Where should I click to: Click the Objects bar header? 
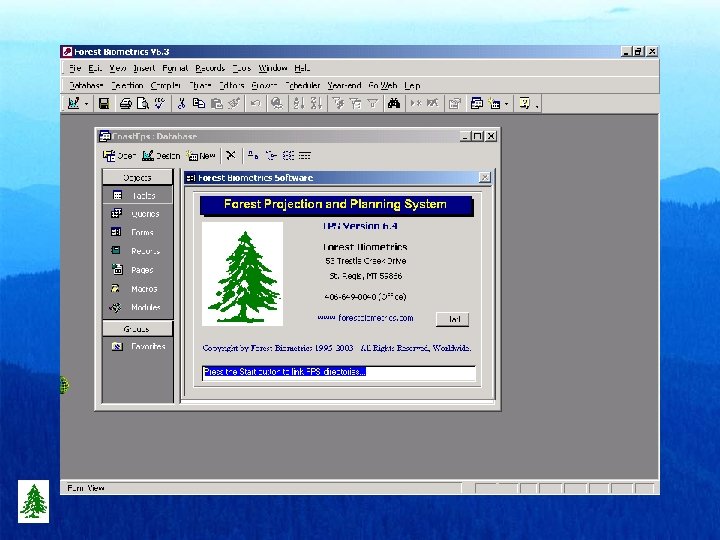click(x=137, y=177)
